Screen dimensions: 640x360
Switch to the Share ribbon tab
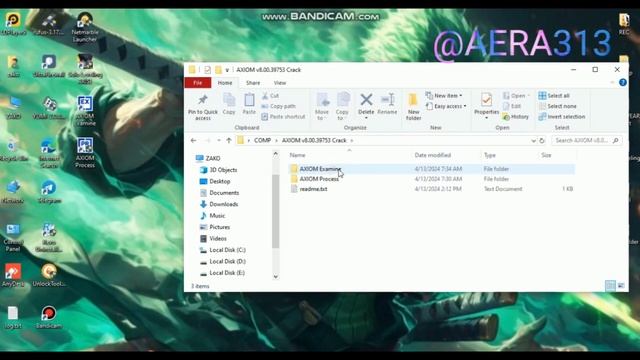point(253,83)
